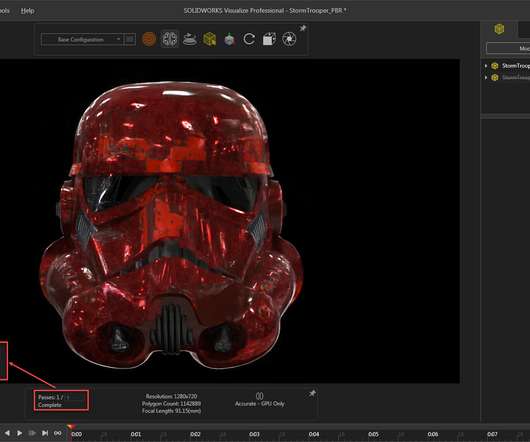Toggle the loop playback icon in timeline

(x=57, y=433)
